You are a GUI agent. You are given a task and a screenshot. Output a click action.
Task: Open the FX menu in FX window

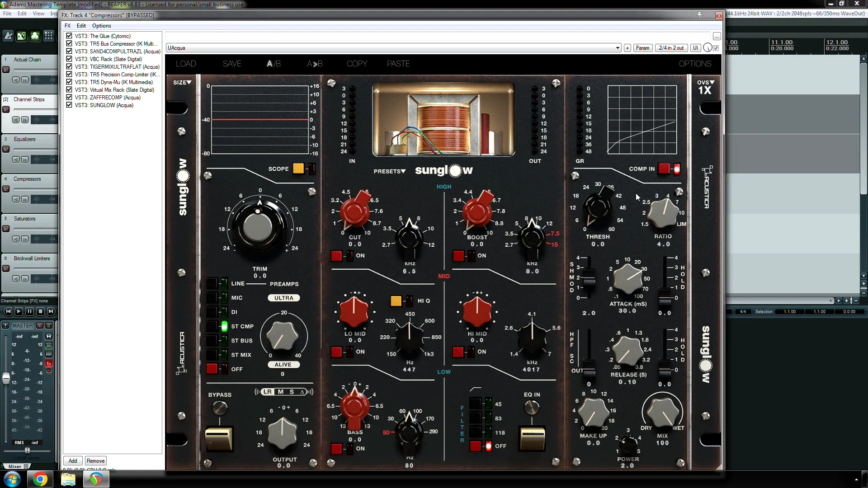click(67, 26)
